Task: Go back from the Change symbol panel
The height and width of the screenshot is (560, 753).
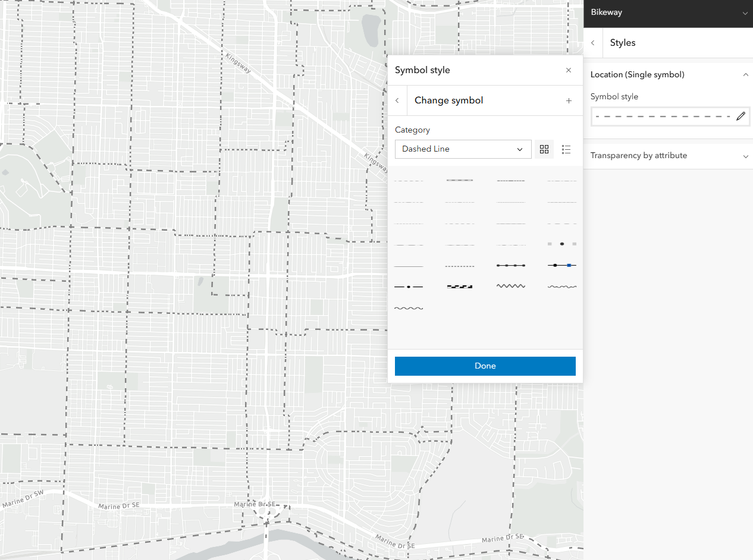Action: coord(397,100)
